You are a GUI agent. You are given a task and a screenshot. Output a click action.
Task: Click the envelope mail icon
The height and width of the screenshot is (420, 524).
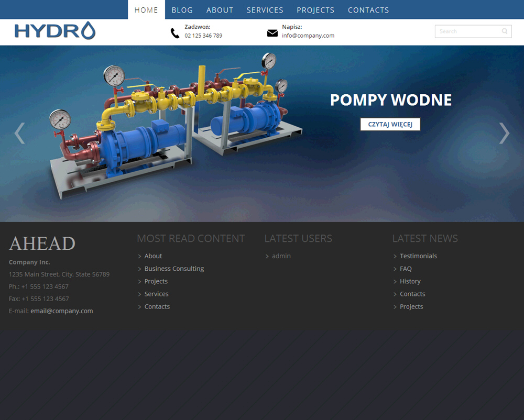tap(272, 33)
